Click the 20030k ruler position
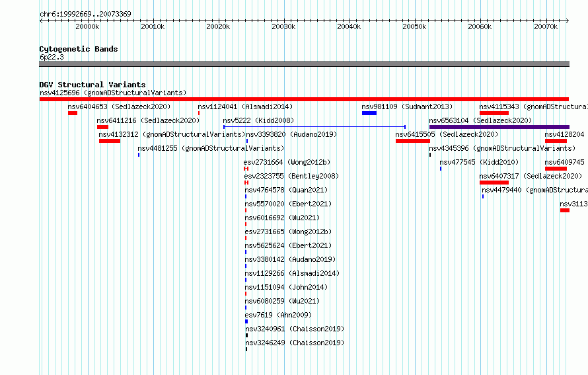This screenshot has height=375, width=588. [x=283, y=26]
